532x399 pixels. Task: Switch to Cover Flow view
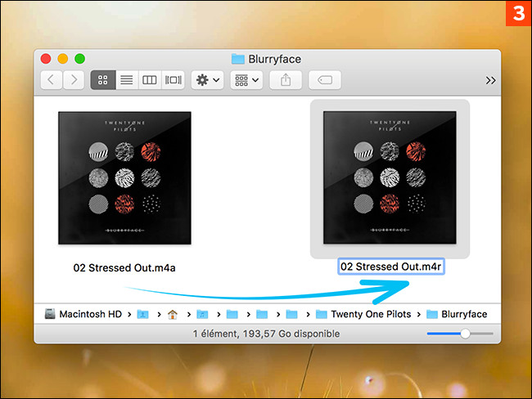coord(173,80)
